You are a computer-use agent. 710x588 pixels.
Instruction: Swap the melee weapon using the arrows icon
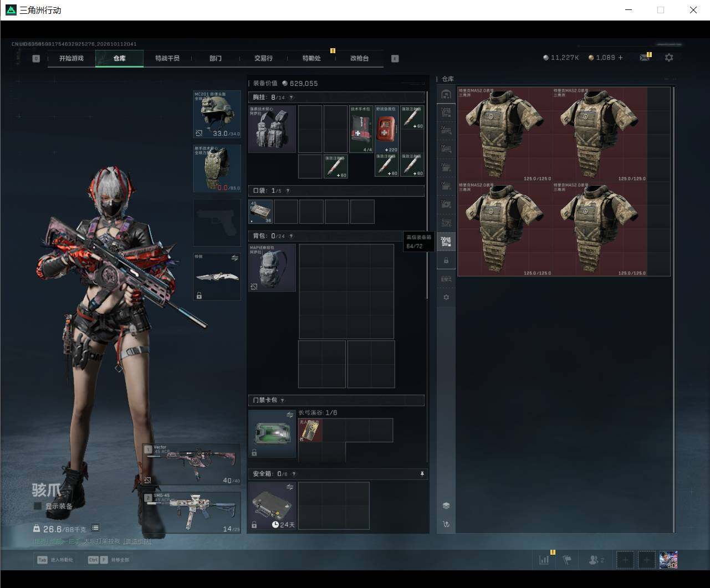[x=234, y=258]
